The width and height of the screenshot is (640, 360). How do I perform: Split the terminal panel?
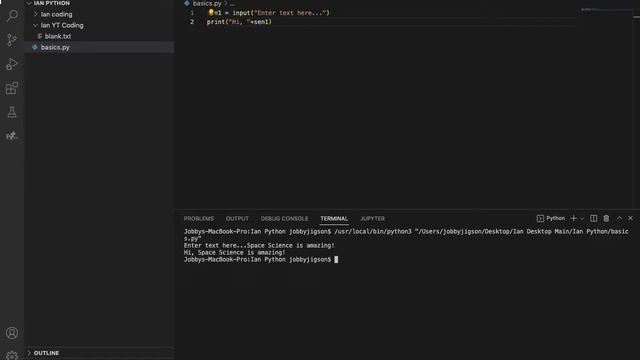tap(593, 218)
